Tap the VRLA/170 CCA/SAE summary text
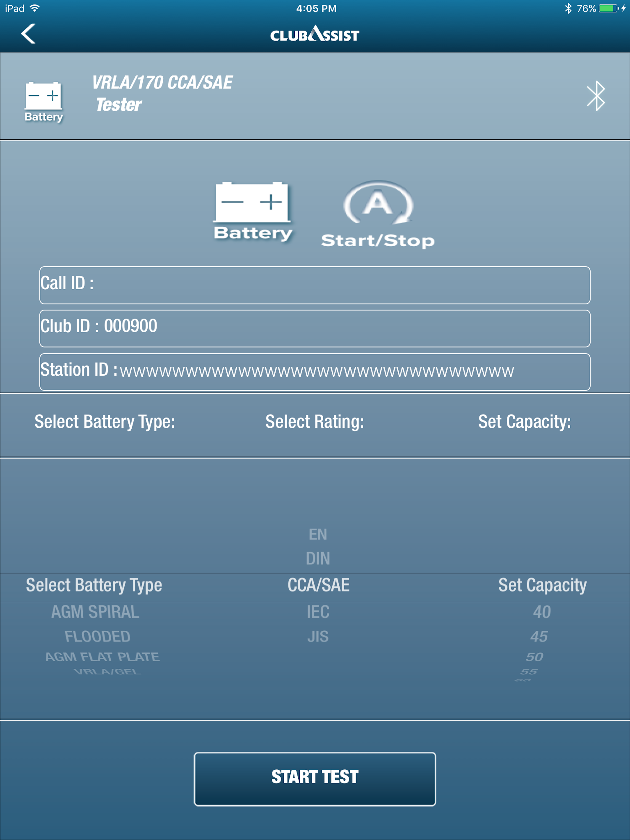 [162, 82]
